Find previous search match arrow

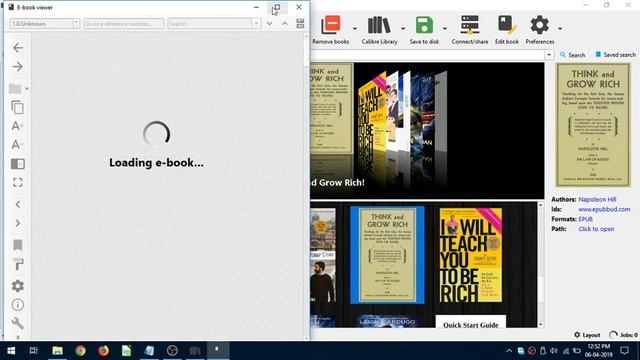(x=284, y=24)
